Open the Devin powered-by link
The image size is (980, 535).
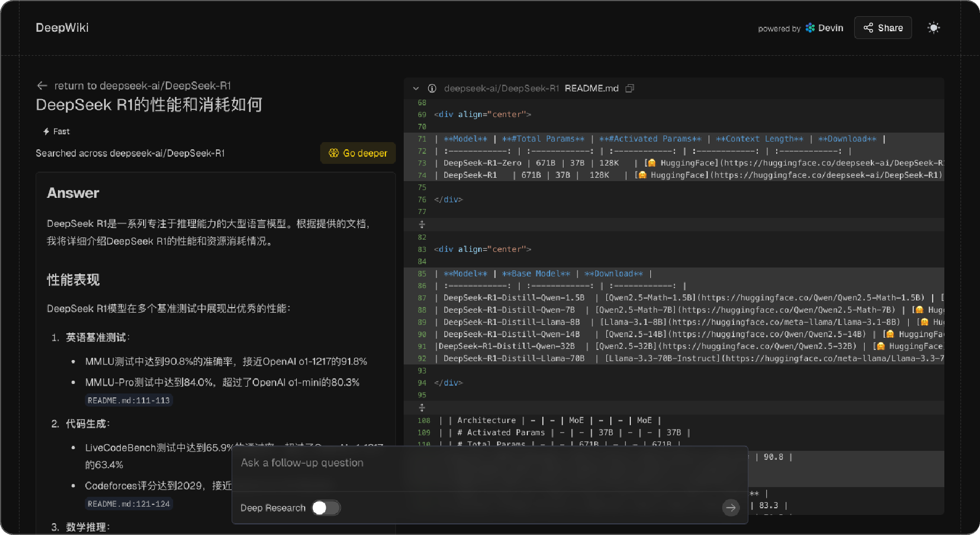(824, 28)
